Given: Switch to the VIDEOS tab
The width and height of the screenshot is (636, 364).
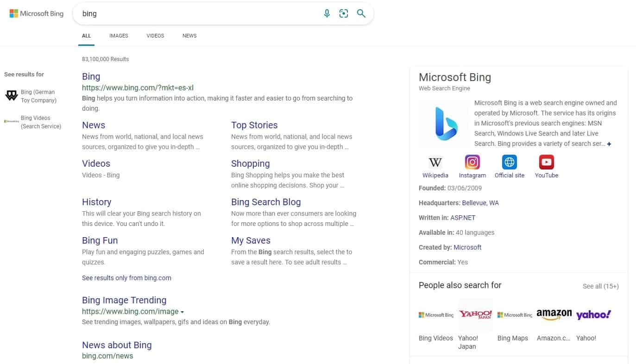Looking at the screenshot, I should pos(155,36).
